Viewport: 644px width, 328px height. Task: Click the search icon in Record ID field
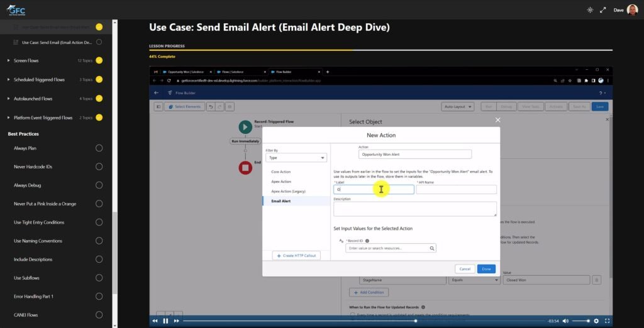431,248
